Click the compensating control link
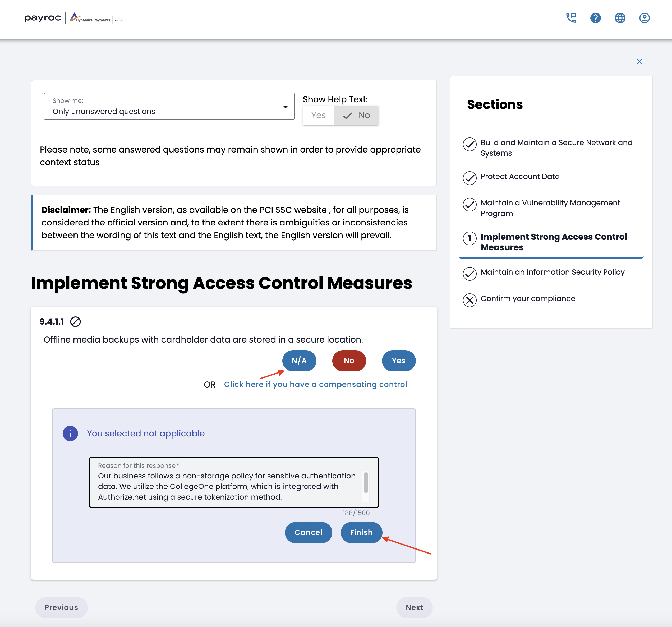The width and height of the screenshot is (672, 627). click(315, 384)
